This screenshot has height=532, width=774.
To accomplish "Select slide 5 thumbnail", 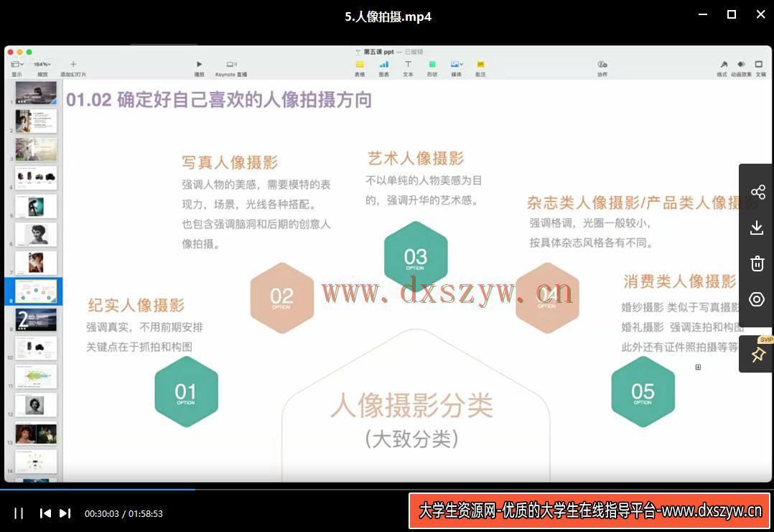I will tap(36, 206).
